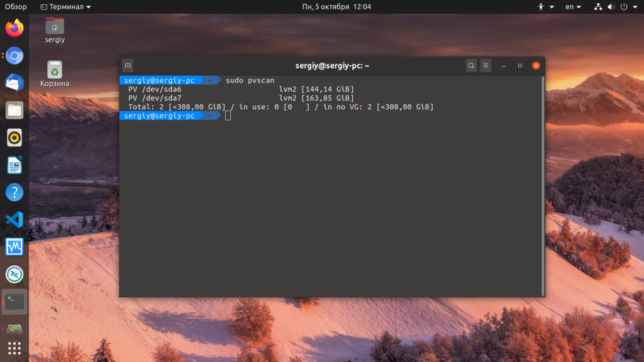Image resolution: width=644 pixels, height=362 pixels.
Task: Open the Files manager from dock
Action: 14,111
